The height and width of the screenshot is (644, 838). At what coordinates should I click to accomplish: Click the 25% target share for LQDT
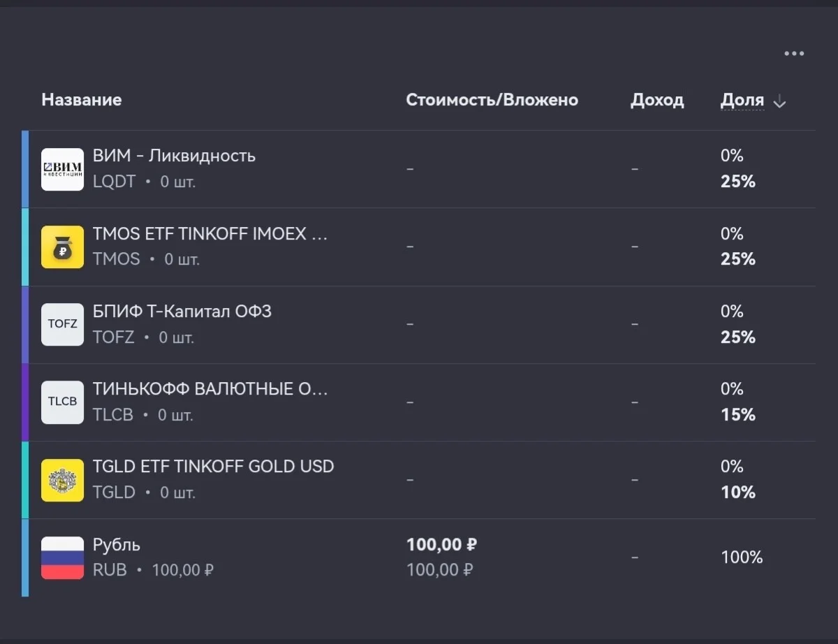[x=738, y=182]
